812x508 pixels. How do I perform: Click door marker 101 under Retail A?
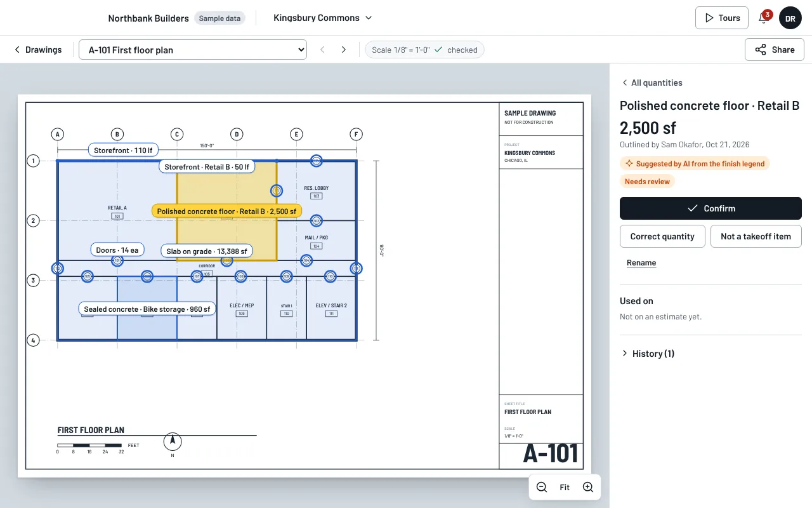point(117,260)
